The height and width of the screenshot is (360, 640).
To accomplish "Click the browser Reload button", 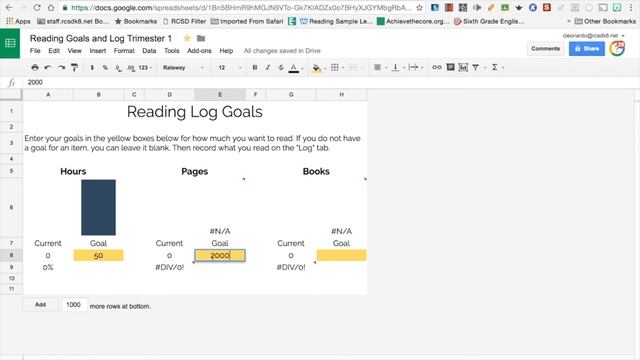I will [37, 7].
